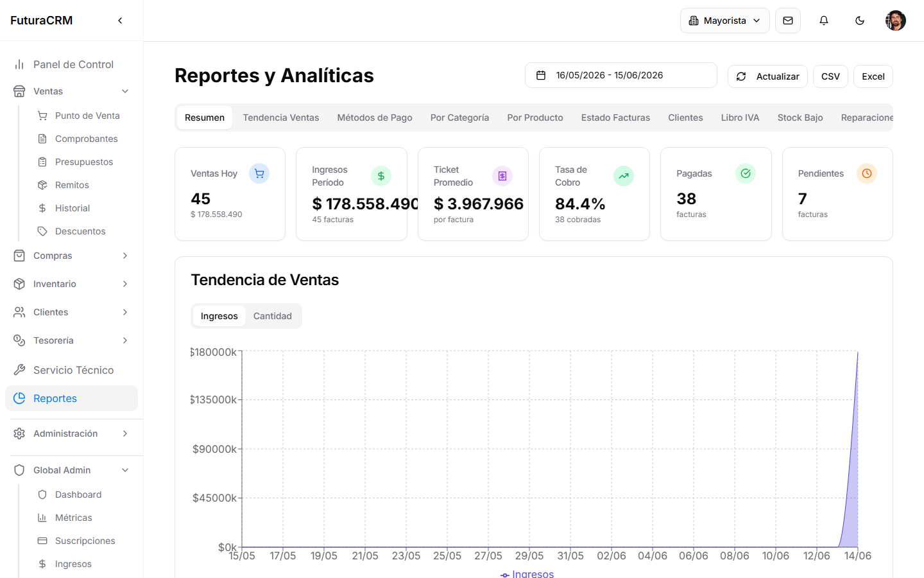Click the Ticket Promedio receipt icon

pos(502,176)
